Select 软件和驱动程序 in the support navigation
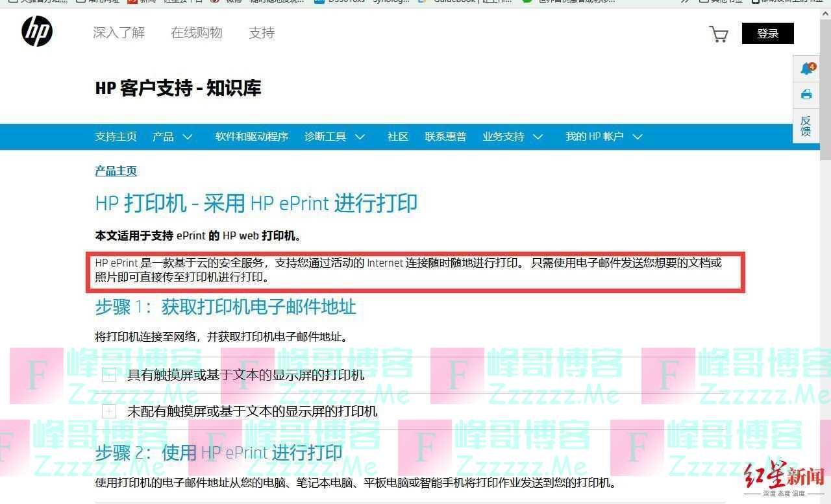The image size is (831, 504). pos(252,137)
